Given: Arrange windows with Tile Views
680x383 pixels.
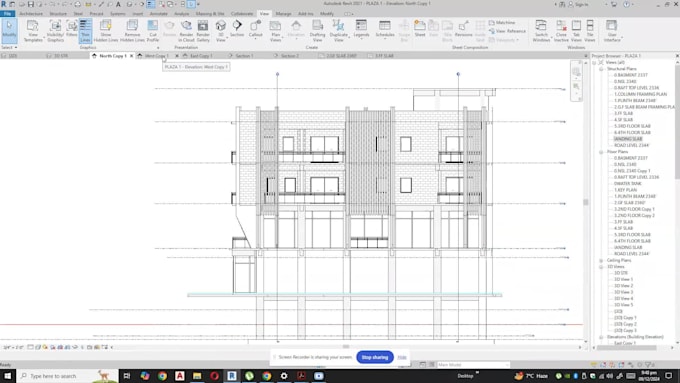Looking at the screenshot, I should coord(590,31).
